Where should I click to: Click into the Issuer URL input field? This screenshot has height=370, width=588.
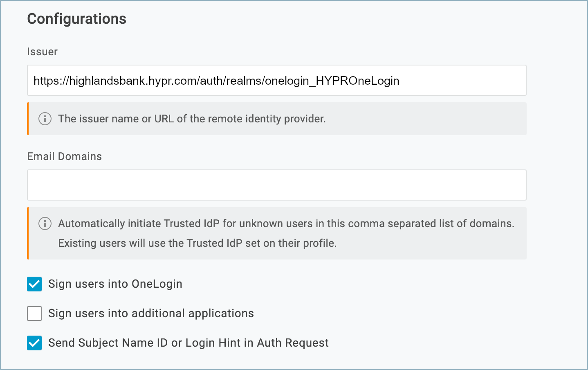click(x=276, y=81)
